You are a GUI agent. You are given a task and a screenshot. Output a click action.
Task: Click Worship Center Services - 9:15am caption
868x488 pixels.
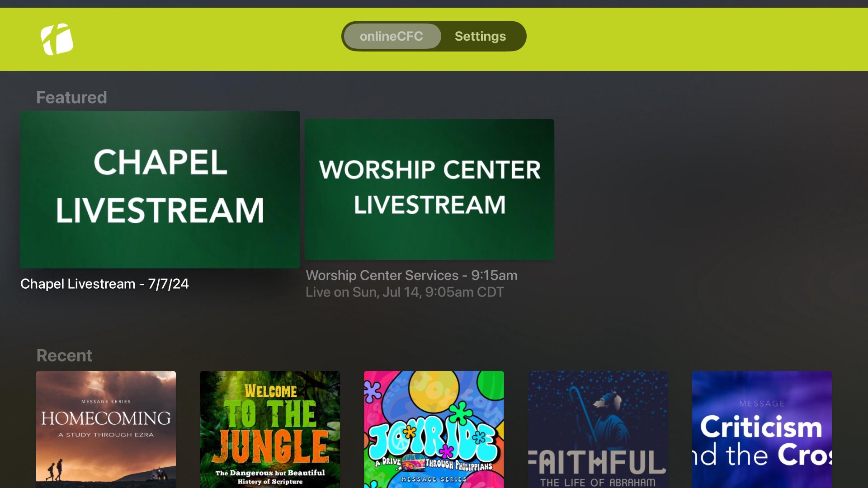[x=411, y=275]
